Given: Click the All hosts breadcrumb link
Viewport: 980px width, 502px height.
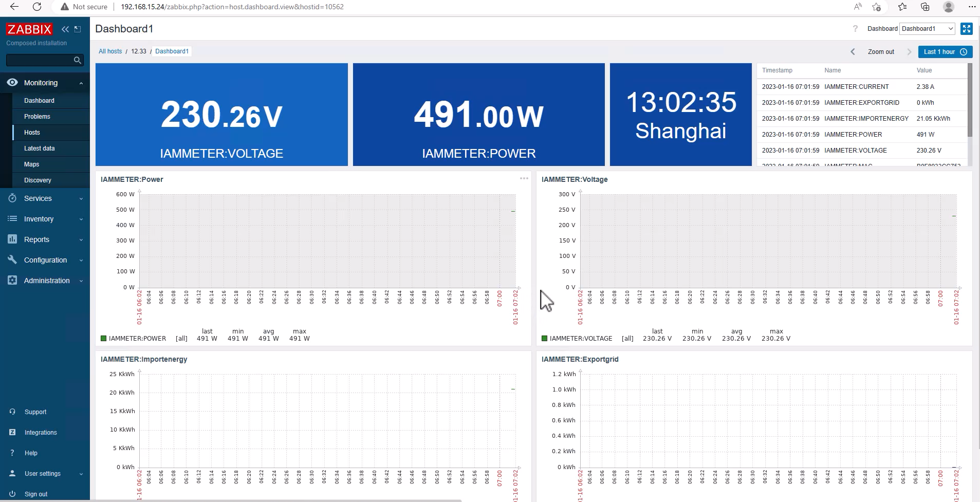Looking at the screenshot, I should (110, 51).
